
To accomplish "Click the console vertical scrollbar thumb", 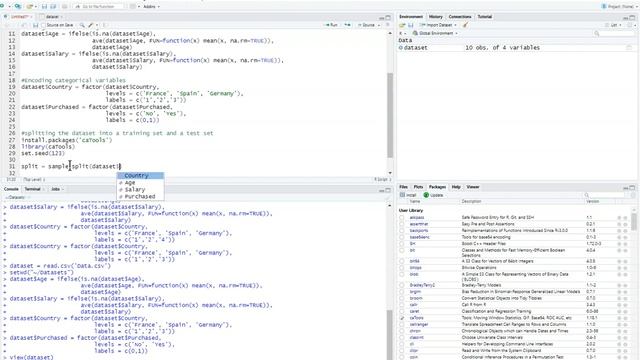I will point(390,335).
